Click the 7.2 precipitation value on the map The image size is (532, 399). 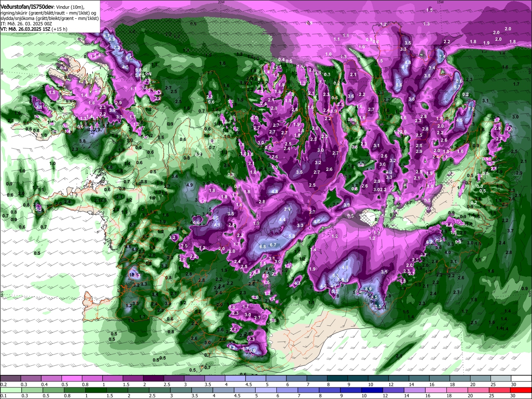(116, 48)
